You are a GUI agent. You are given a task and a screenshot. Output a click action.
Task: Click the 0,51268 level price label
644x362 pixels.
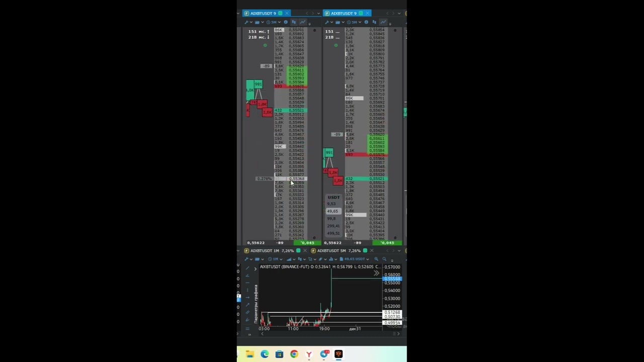392,313
